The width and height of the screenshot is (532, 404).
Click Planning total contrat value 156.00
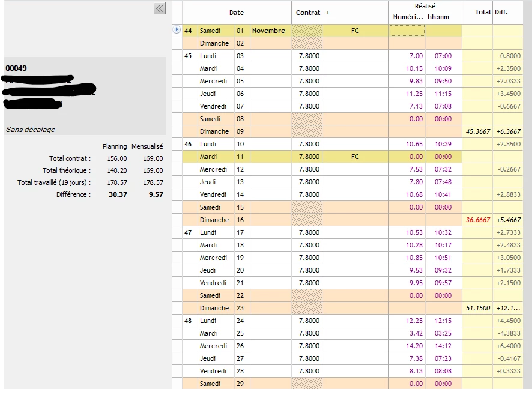coord(117,158)
